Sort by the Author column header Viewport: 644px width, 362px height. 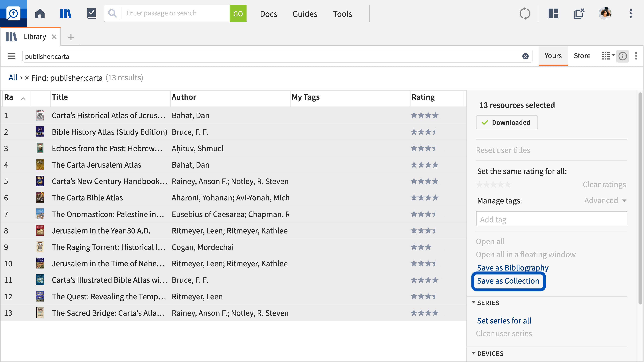(230, 97)
